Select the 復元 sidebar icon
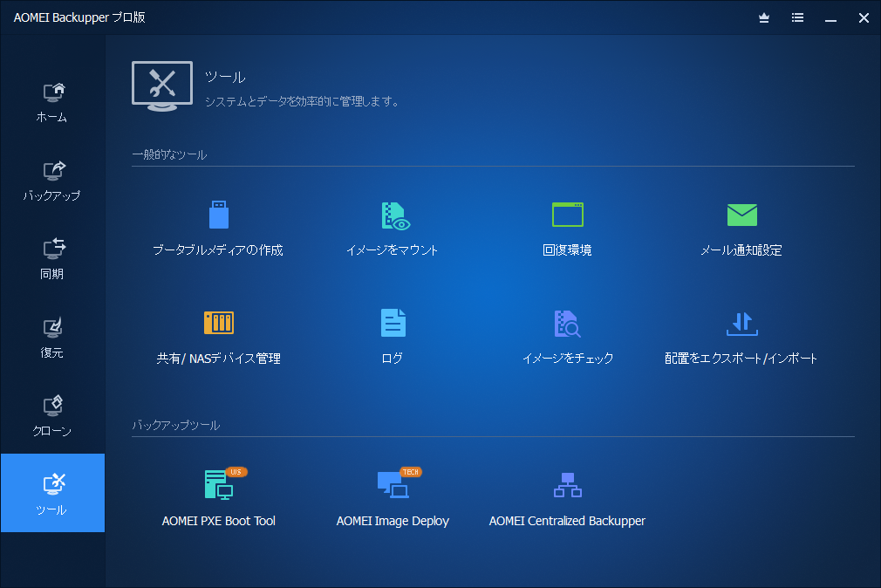Viewport: 881px width, 588px height. coord(52,336)
